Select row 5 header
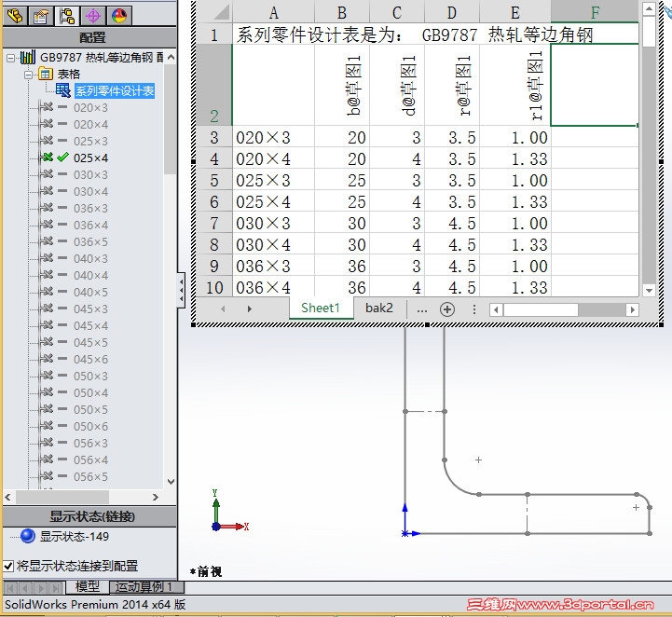This screenshot has width=672, height=617. click(213, 181)
